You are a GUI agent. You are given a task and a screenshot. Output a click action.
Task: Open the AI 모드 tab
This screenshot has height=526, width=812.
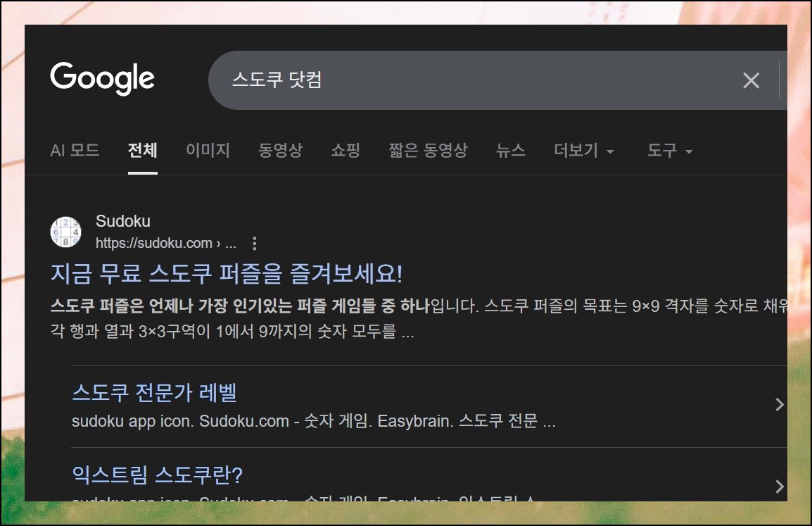pos(75,150)
